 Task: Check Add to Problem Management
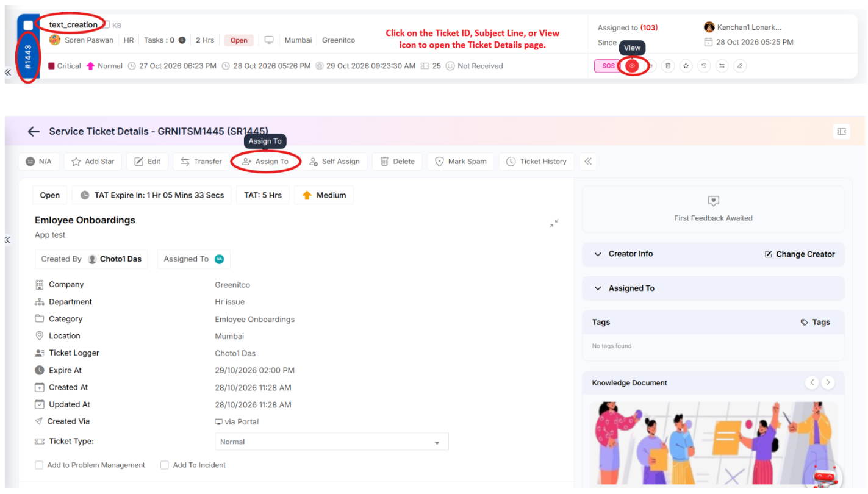click(39, 465)
